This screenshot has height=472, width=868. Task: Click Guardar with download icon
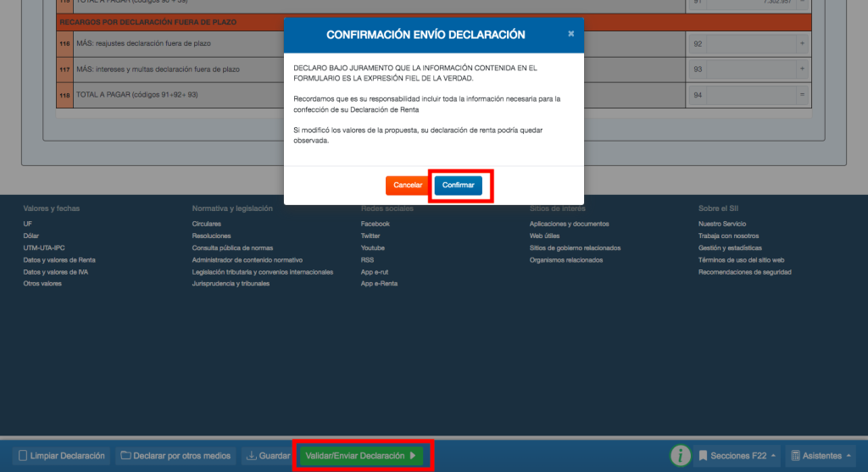click(268, 456)
